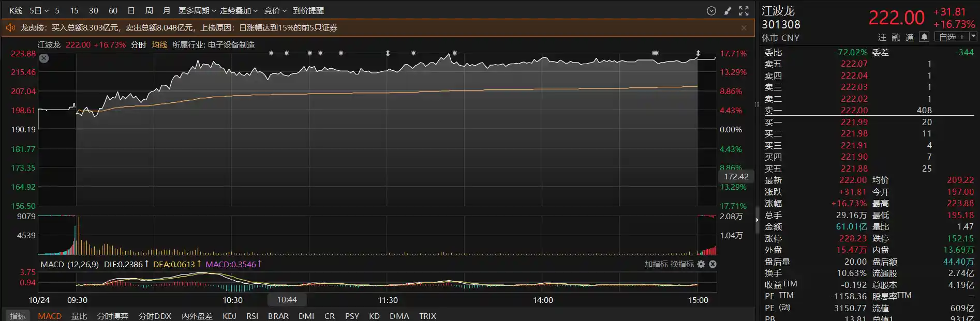Toggle the 均线 average line display
980x321 pixels.
[x=159, y=45]
